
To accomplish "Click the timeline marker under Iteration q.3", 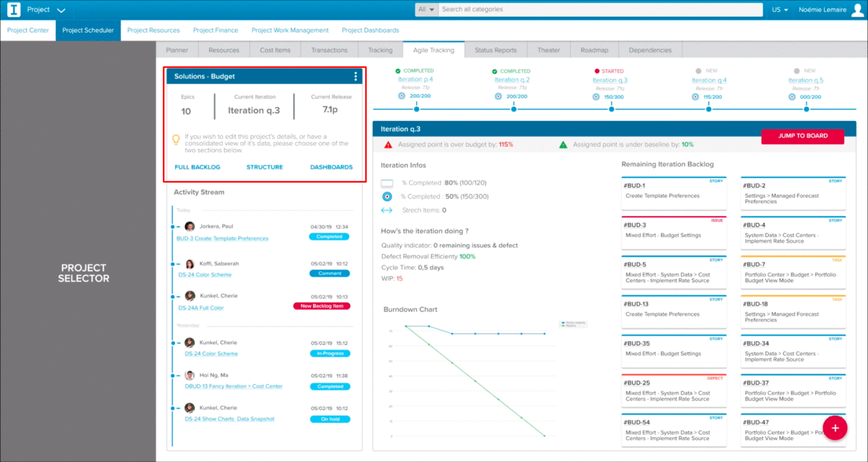I will coord(610,108).
